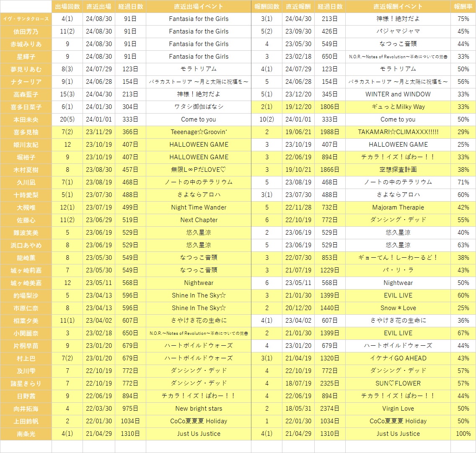
Task: Select the New bright stars cell
Action: coord(199,409)
